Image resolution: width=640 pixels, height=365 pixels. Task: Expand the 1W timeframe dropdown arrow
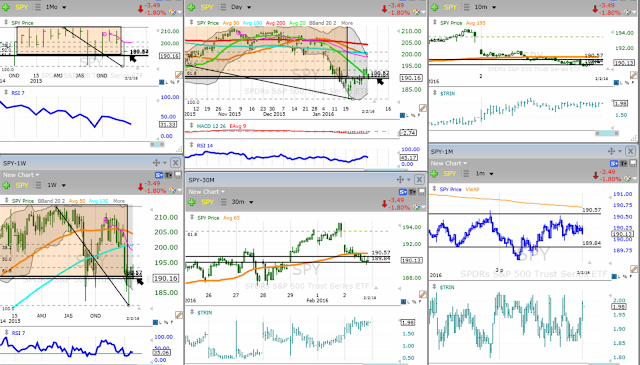[64, 185]
